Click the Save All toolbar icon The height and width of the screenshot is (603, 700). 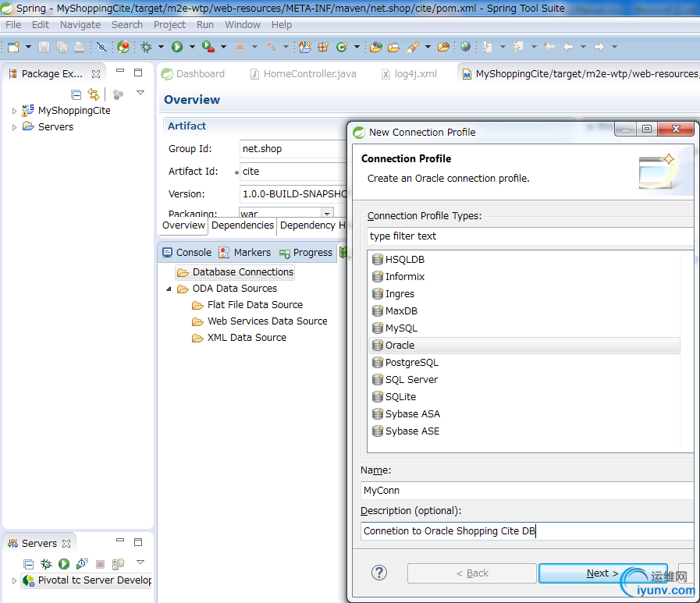coord(62,47)
